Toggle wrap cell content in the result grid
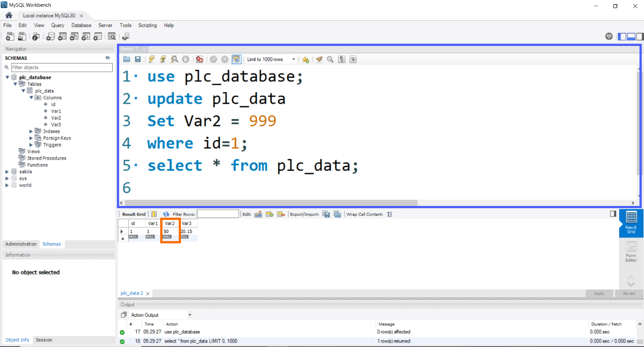This screenshot has width=644, height=347. [x=389, y=214]
